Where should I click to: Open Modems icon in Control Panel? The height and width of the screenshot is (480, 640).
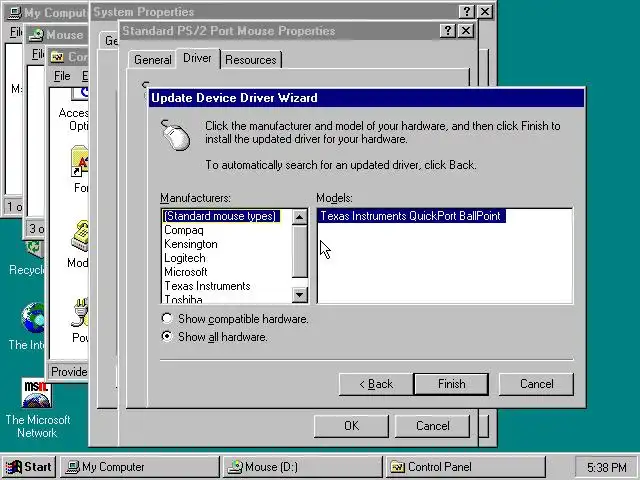(78, 244)
